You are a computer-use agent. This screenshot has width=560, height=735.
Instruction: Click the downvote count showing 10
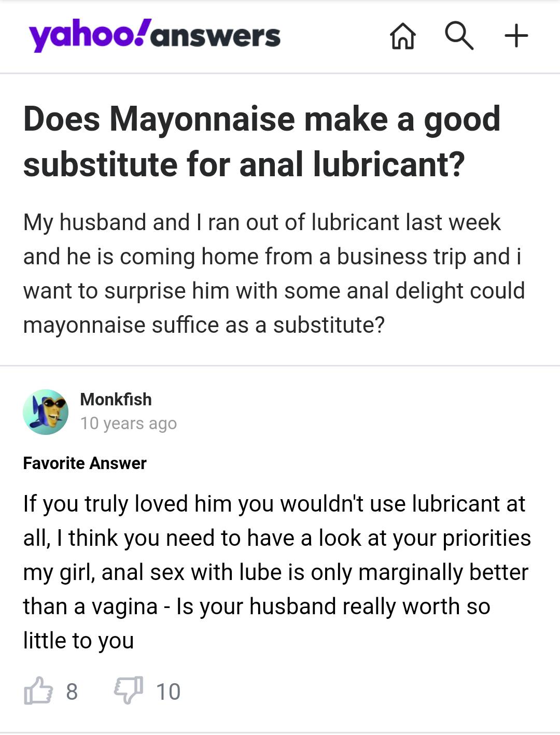168,690
